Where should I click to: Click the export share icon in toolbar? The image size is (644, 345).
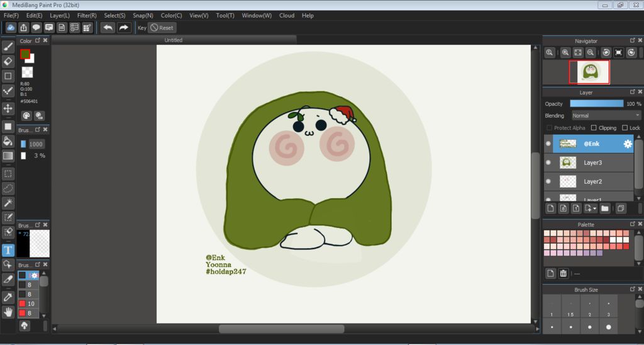pos(24,28)
